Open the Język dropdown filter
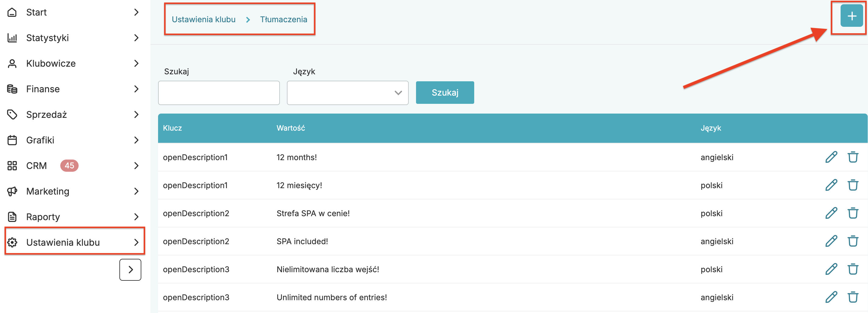The width and height of the screenshot is (868, 313). pyautogui.click(x=348, y=93)
